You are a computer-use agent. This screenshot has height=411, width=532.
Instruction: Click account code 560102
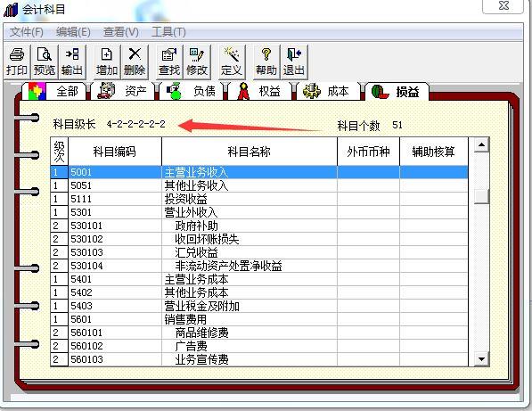86,346
